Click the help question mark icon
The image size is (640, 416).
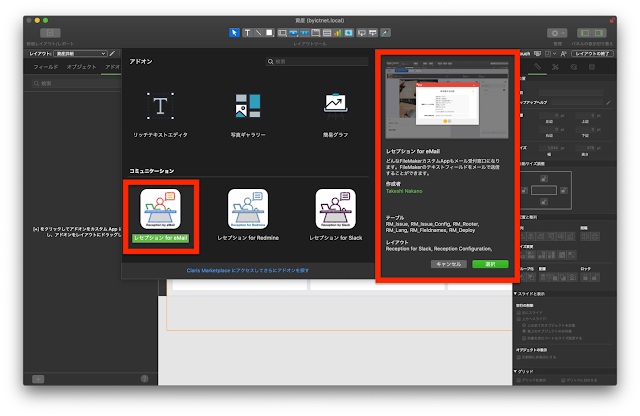click(144, 379)
